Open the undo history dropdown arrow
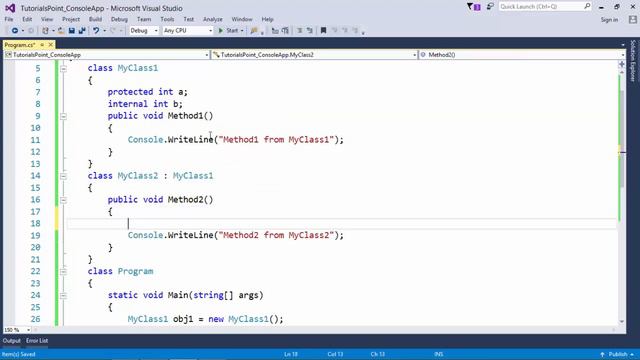Viewport: 640px width, 360px height. (104, 31)
